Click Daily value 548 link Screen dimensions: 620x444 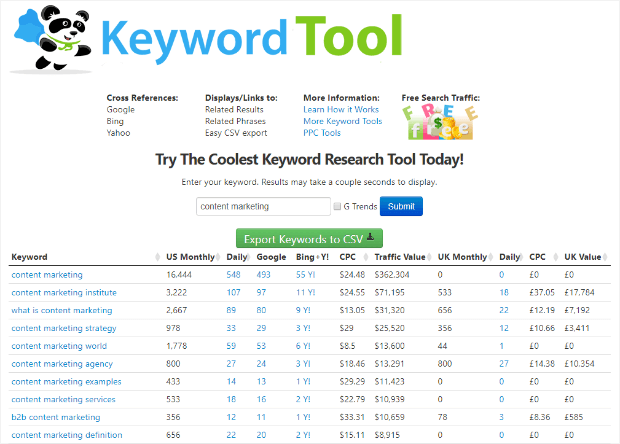click(233, 275)
